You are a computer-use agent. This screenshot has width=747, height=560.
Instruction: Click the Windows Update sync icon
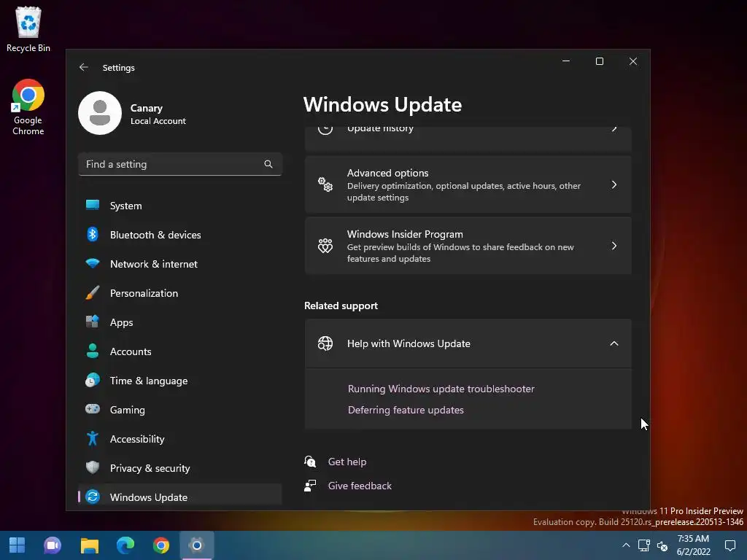[x=93, y=497]
